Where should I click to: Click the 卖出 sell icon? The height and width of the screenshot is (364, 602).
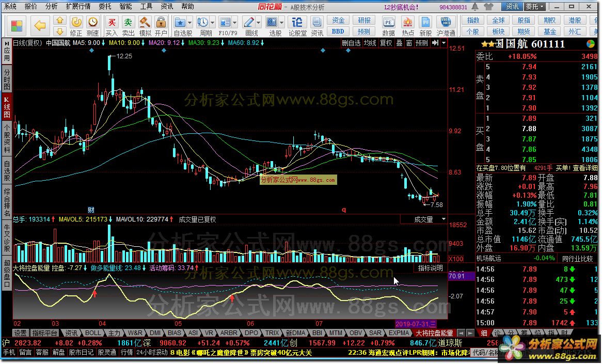128,26
